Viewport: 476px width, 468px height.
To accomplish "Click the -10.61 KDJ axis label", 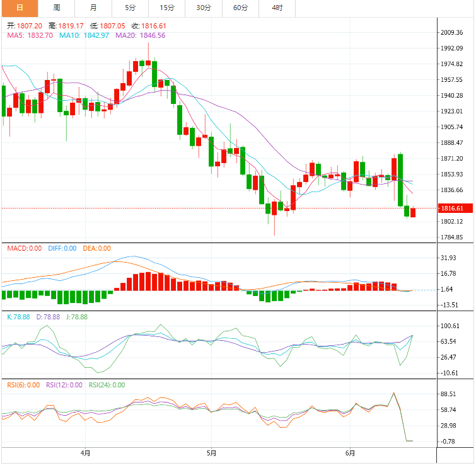I will 450,373.
